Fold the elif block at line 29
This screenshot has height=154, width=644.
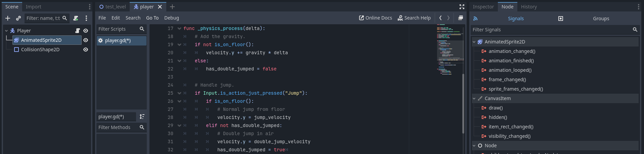point(179,126)
